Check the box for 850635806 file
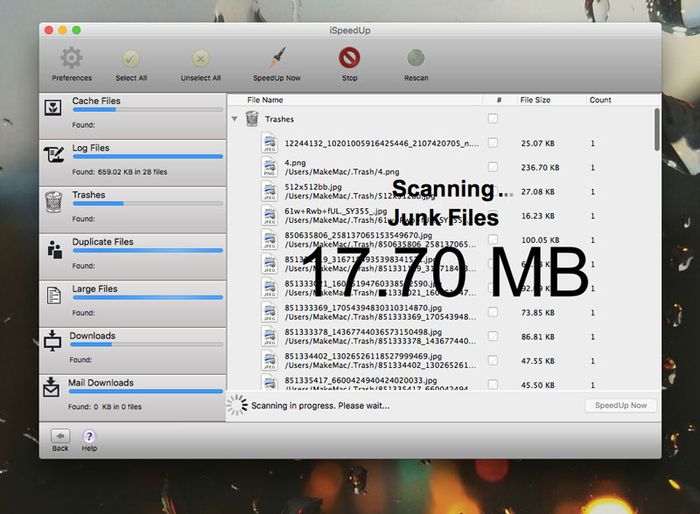700x514 pixels. point(492,239)
